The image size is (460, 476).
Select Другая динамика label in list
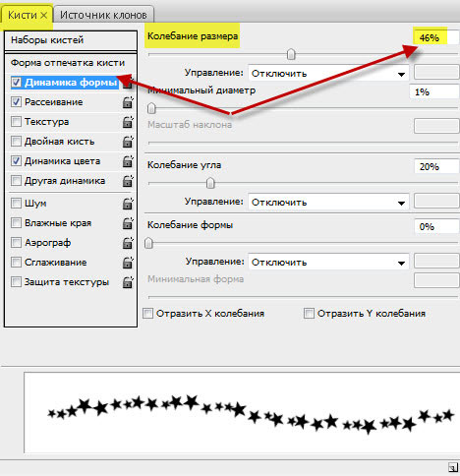[65, 181]
